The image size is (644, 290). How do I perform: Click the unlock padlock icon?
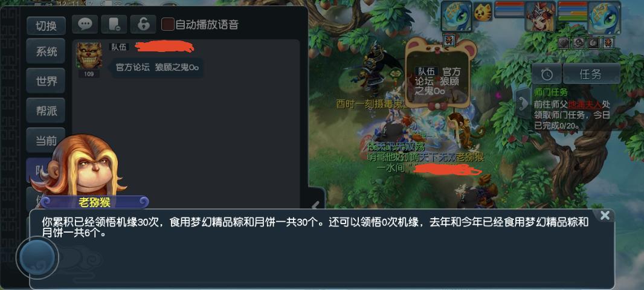click(x=143, y=25)
